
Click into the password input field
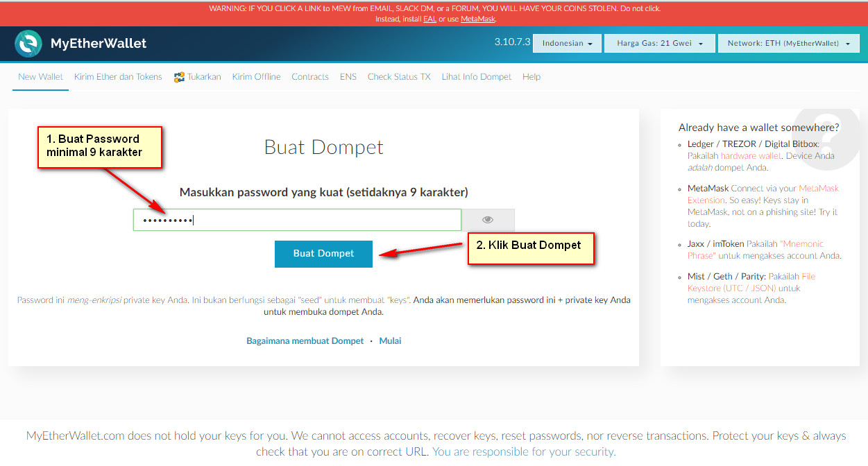[x=297, y=220]
